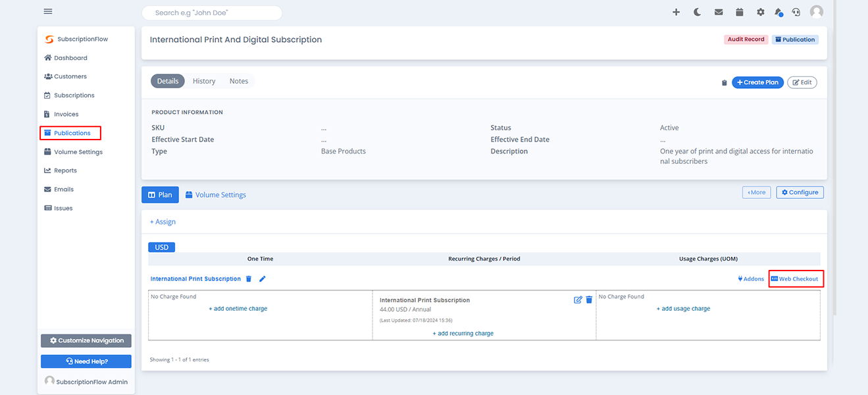The height and width of the screenshot is (395, 868).
Task: Edit plan name with pencil icon
Action: pyautogui.click(x=263, y=279)
